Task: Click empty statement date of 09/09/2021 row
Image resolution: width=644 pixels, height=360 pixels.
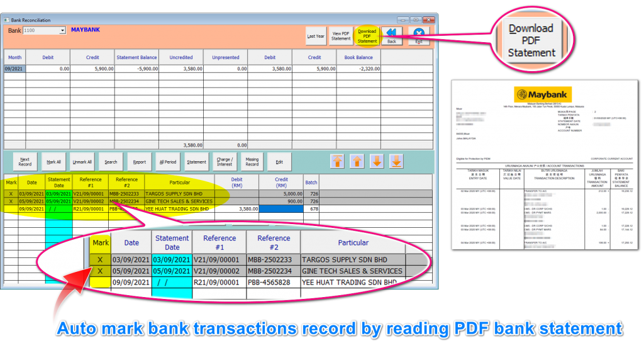Action: coord(58,209)
